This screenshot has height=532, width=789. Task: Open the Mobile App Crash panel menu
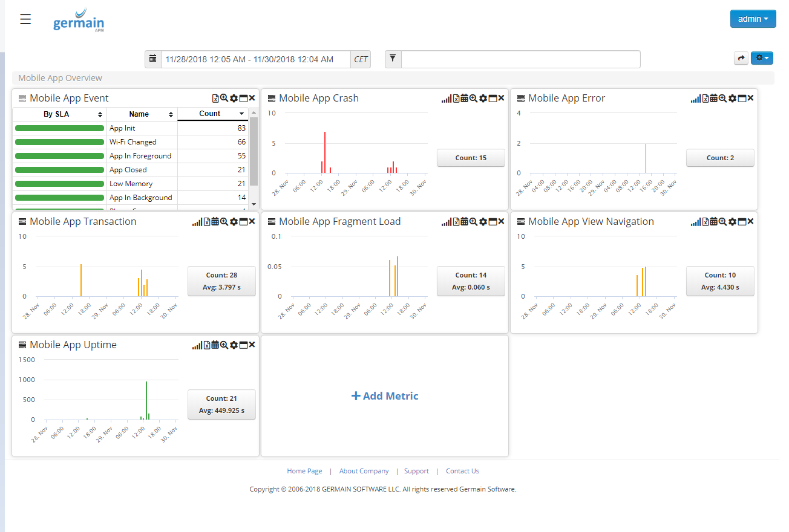272,99
